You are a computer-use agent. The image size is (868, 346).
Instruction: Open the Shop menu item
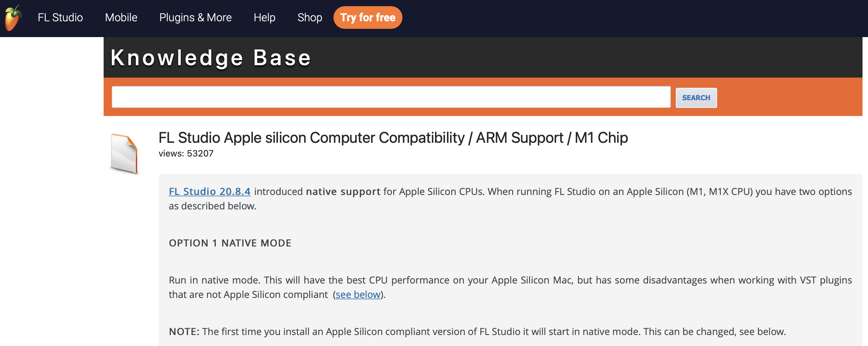[310, 17]
